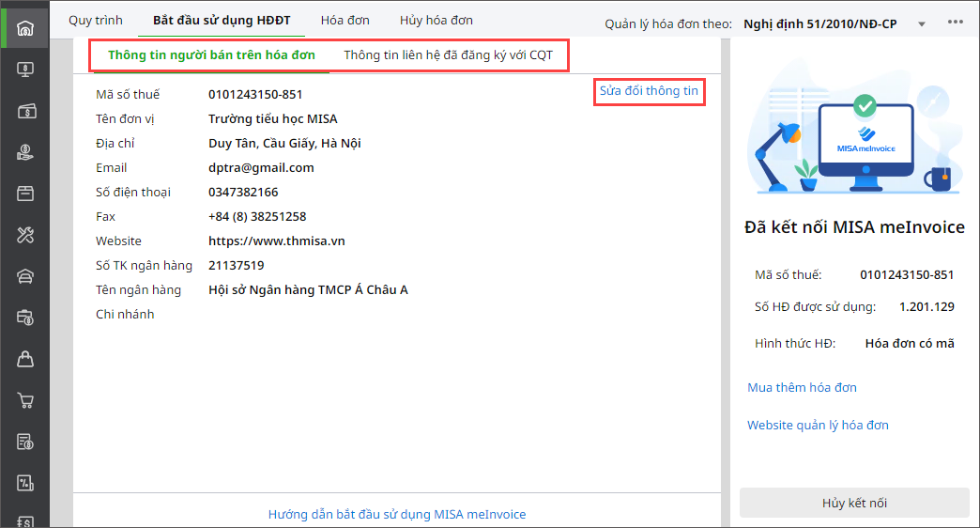Expand the Quản lý hóa đơn theo dropdown arrow
Image resolution: width=980 pixels, height=528 pixels.
coord(921,24)
